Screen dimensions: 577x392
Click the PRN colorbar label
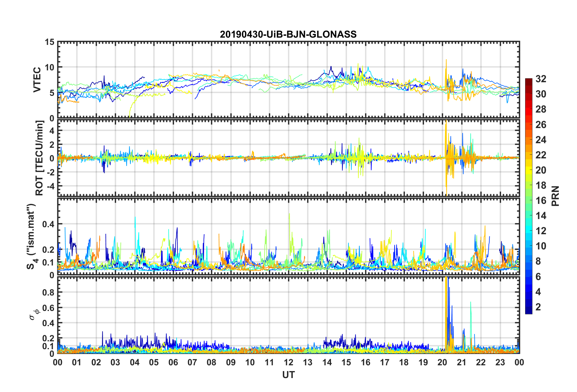point(555,196)
